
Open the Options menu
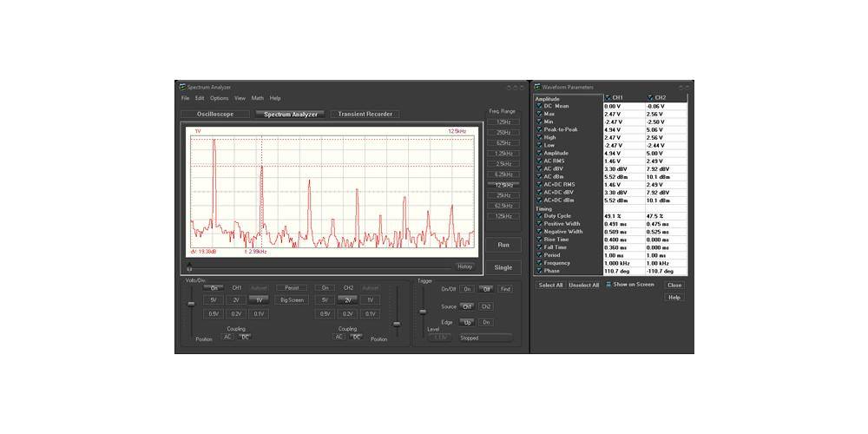(219, 98)
